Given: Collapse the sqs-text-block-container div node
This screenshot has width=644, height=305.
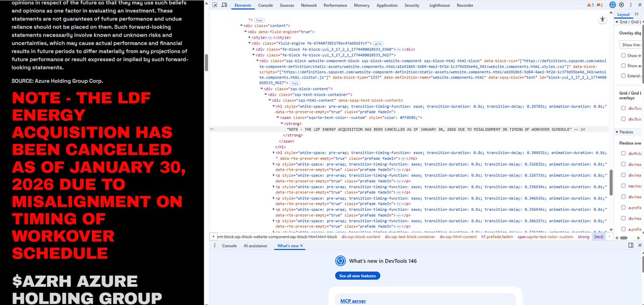Looking at the screenshot, I should 265,95.
